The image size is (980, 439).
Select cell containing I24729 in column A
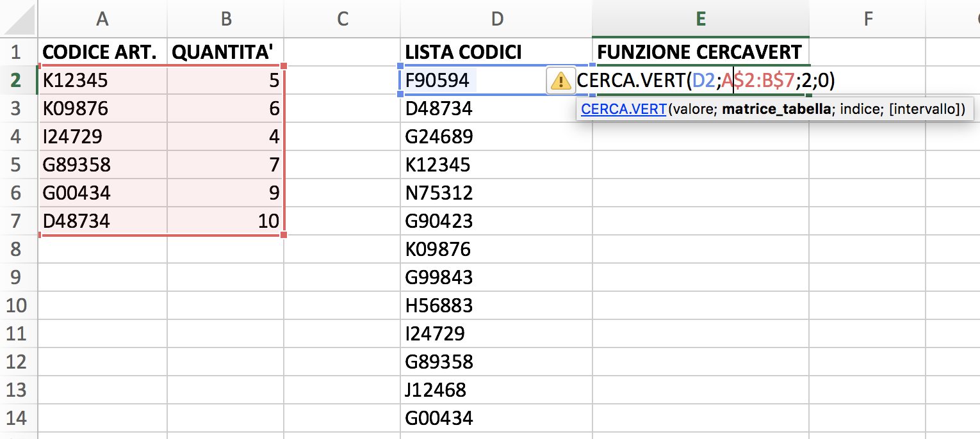point(102,136)
